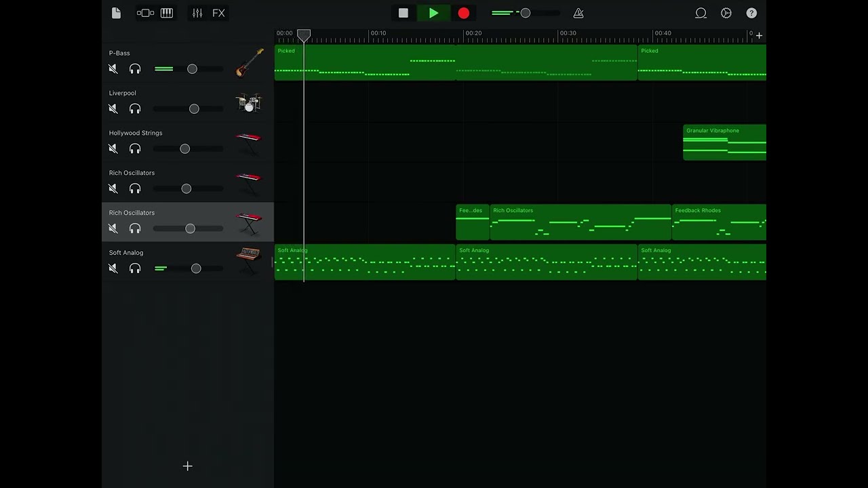
Task: Open track controls mixer icon
Action: [197, 13]
